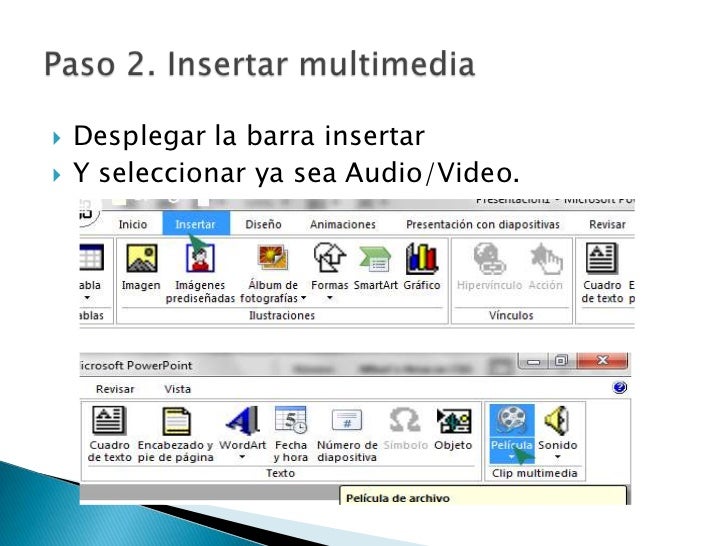
Task: Click the Película film reel icon
Action: click(511, 420)
